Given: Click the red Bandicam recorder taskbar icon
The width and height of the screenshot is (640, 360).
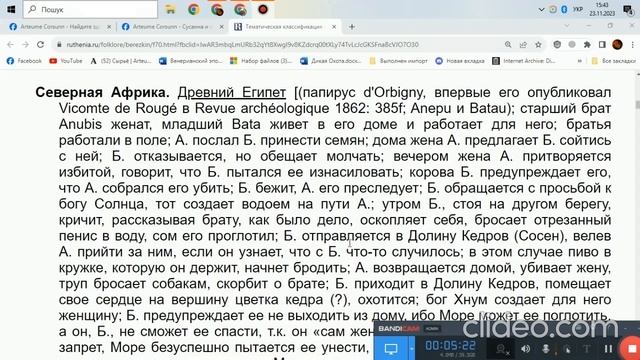Looking at the screenshot, I should [x=263, y=9].
